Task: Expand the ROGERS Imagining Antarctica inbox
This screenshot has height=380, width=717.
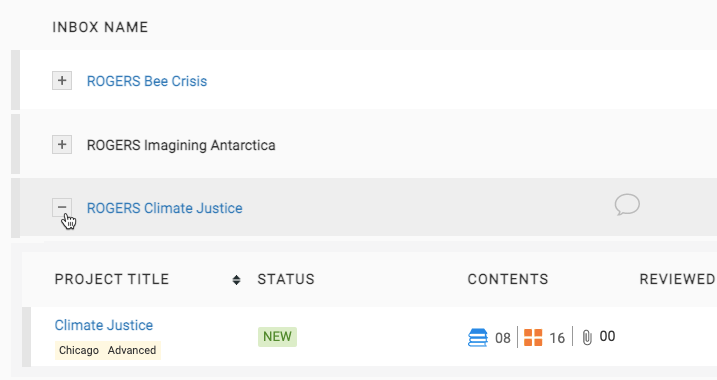Action: coord(62,145)
